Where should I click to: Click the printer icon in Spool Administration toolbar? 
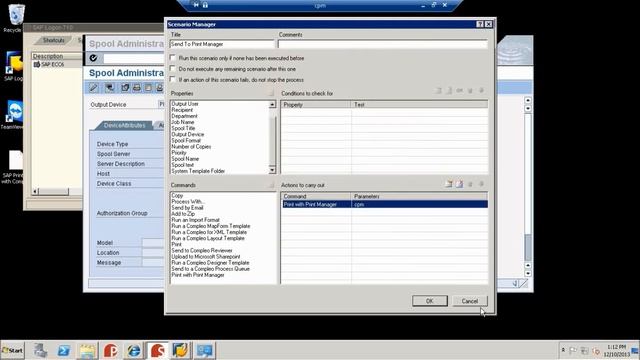tap(137, 88)
